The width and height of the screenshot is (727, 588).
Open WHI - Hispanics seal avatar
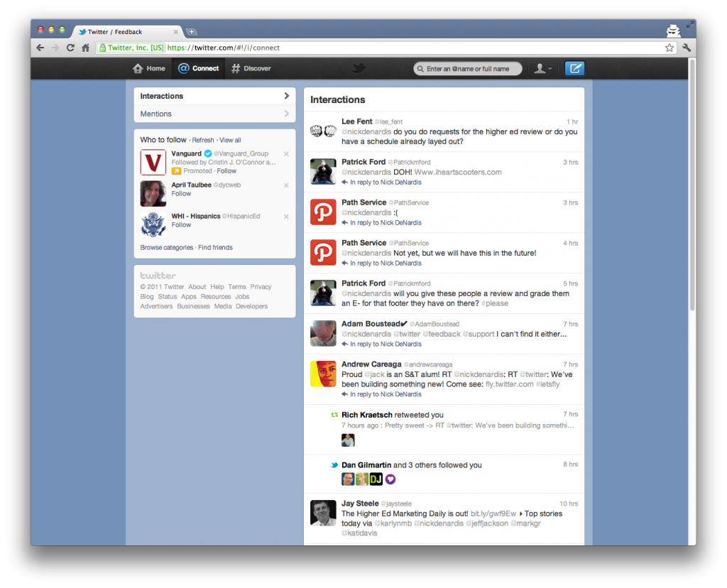pyautogui.click(x=153, y=224)
